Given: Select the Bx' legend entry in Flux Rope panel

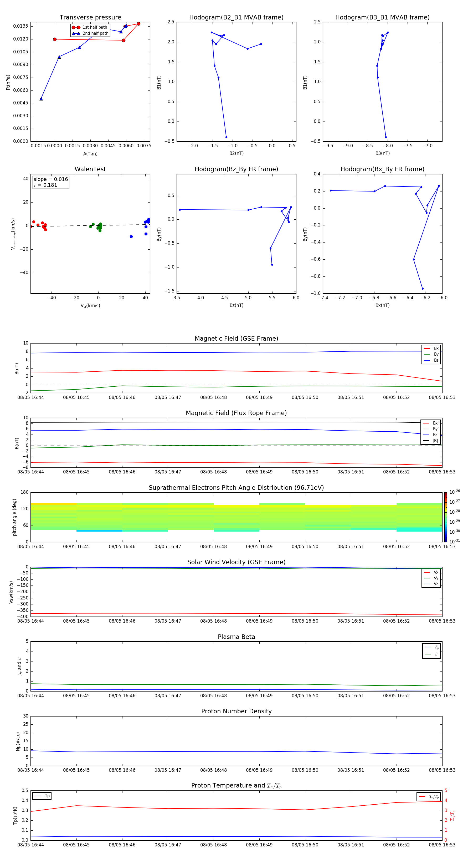Looking at the screenshot, I should [431, 423].
